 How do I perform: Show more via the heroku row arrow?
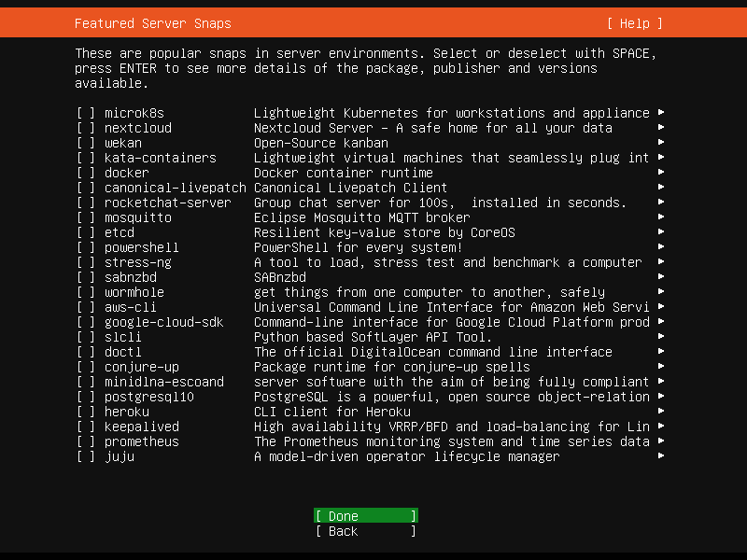[x=661, y=412]
